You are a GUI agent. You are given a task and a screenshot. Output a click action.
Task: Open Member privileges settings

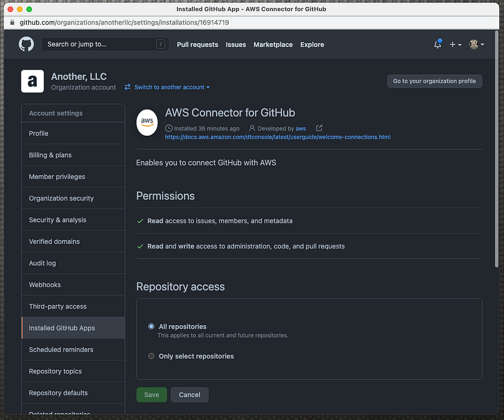pos(73,177)
